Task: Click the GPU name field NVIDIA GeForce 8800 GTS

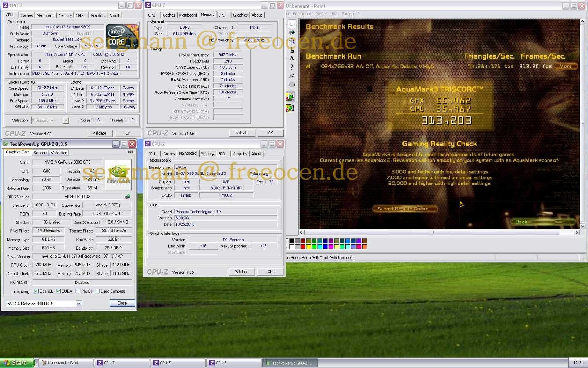Action: click(x=68, y=162)
